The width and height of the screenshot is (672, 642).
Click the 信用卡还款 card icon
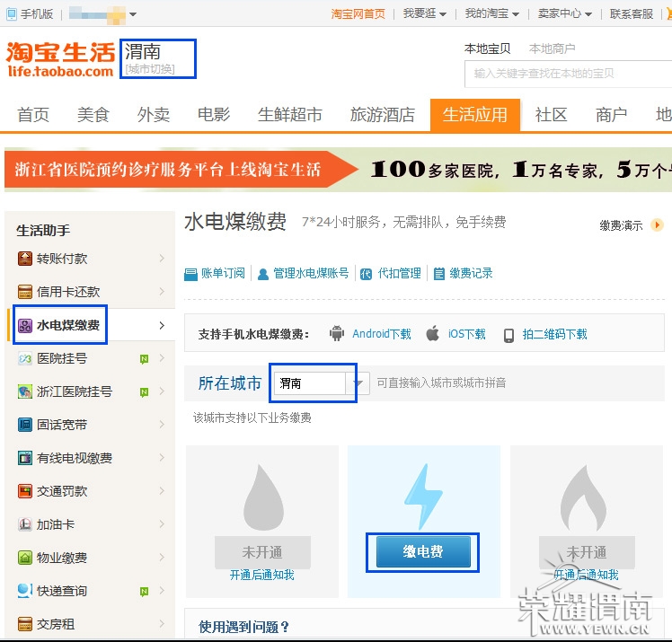pyautogui.click(x=25, y=292)
